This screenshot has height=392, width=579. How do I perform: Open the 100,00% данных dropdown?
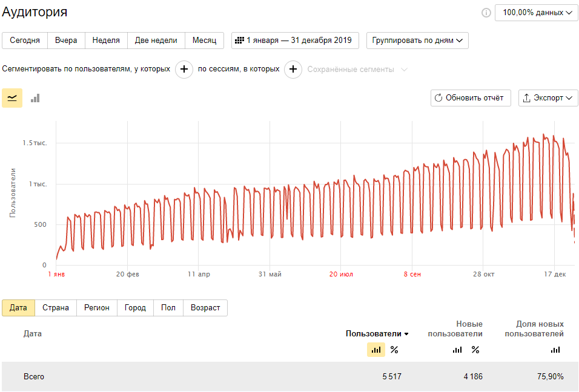tap(537, 13)
